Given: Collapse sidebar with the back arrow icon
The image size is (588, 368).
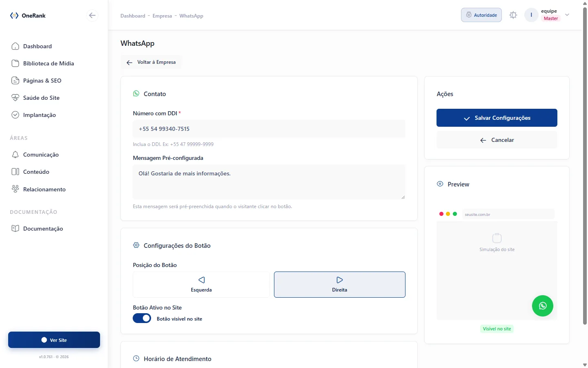Looking at the screenshot, I should 92,16.
